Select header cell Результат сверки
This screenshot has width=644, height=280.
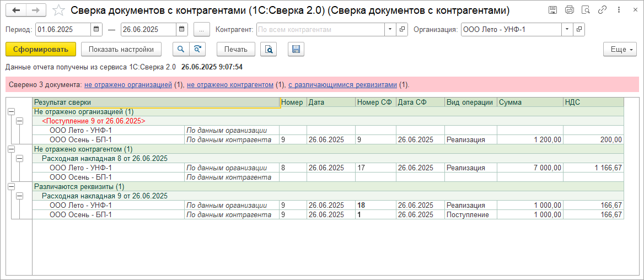pyautogui.click(x=156, y=102)
